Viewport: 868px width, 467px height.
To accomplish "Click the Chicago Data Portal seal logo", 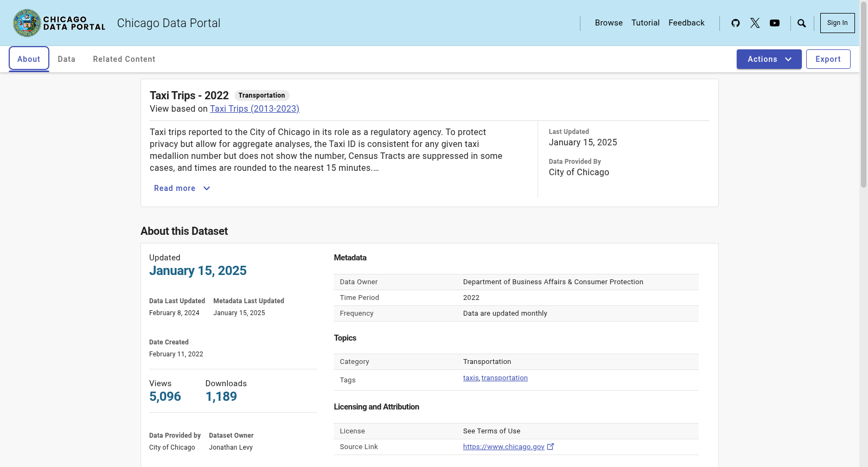I will point(27,23).
